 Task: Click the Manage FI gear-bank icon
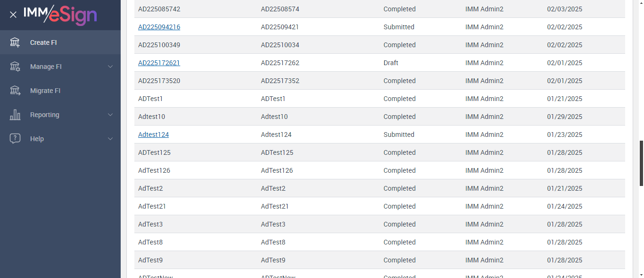click(x=15, y=67)
